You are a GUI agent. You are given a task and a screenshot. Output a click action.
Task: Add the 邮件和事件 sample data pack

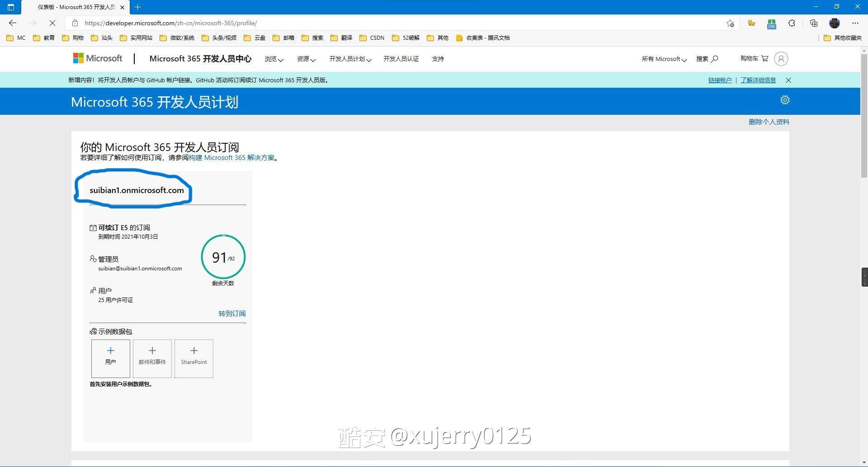coord(152,359)
